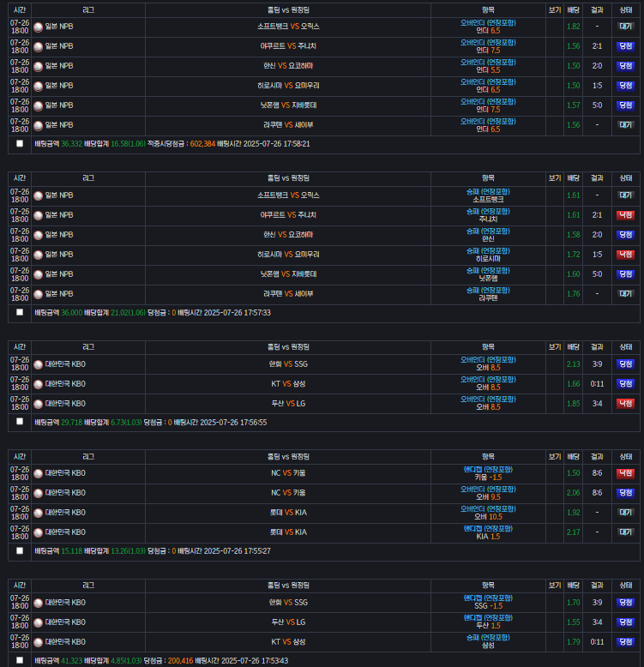Click baseball icon in 히로시마 VS 요미우리 언더 6.5 row
Screen dimensions: 644x667
[x=39, y=87]
